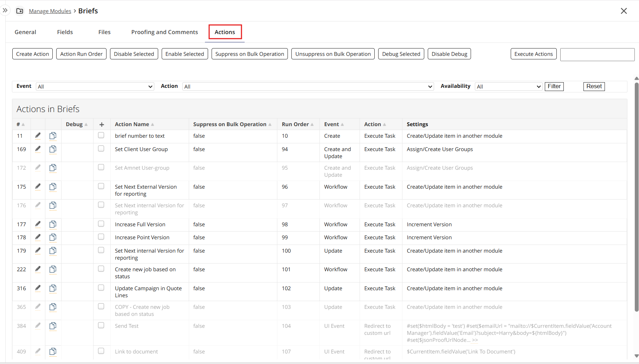This screenshot has width=639, height=364.
Task: Sort by the # column
Action: tap(20, 124)
